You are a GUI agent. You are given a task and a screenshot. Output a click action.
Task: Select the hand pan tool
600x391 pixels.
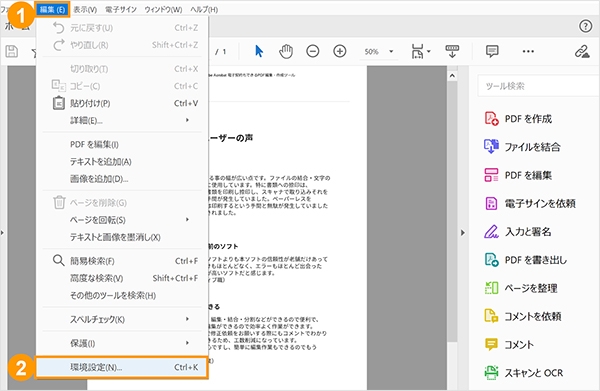(x=286, y=51)
